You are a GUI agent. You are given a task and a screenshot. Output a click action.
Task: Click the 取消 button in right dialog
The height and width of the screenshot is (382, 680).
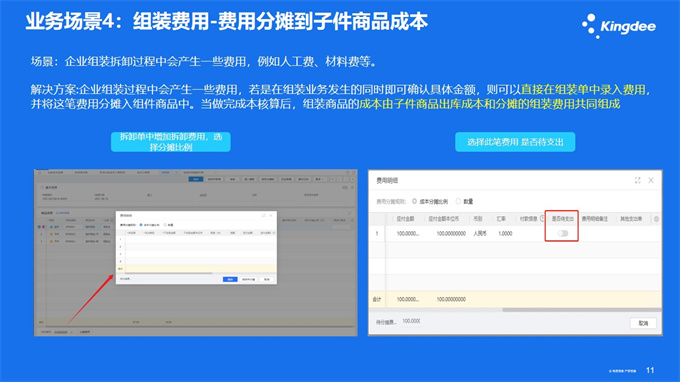[643, 323]
